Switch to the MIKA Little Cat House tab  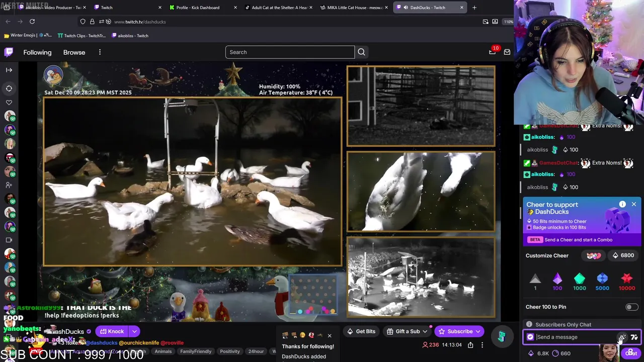pos(355,8)
